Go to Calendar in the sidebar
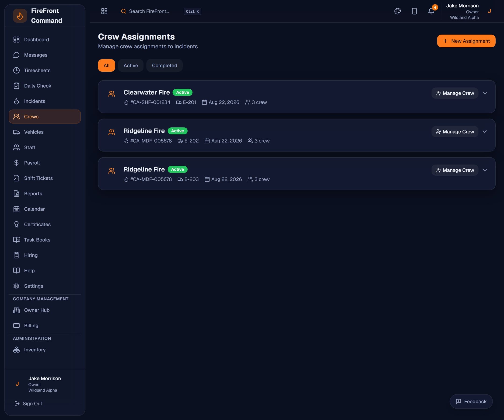504x420 pixels. click(x=45, y=209)
